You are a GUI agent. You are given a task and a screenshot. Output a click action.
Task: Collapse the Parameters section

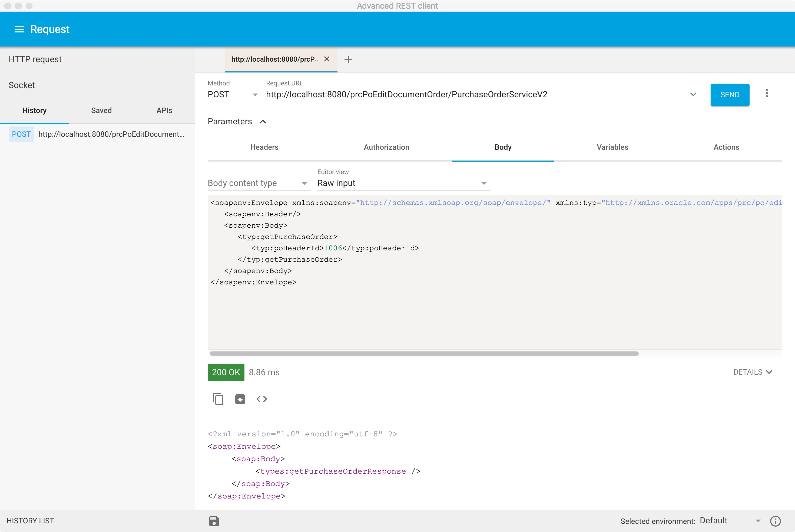(x=263, y=121)
